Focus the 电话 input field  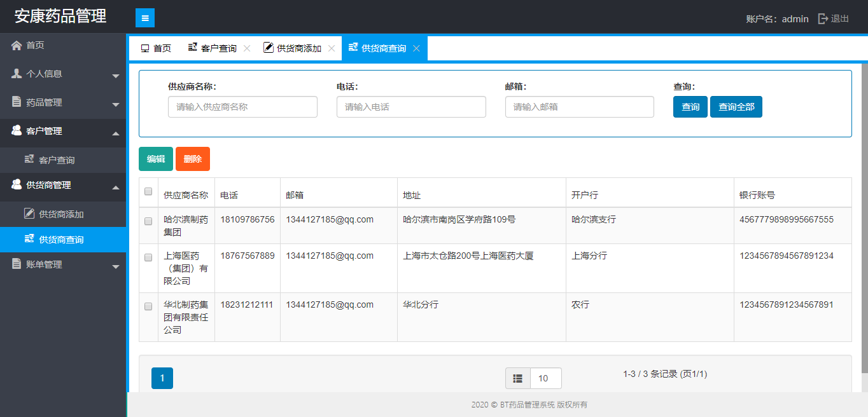(x=411, y=107)
